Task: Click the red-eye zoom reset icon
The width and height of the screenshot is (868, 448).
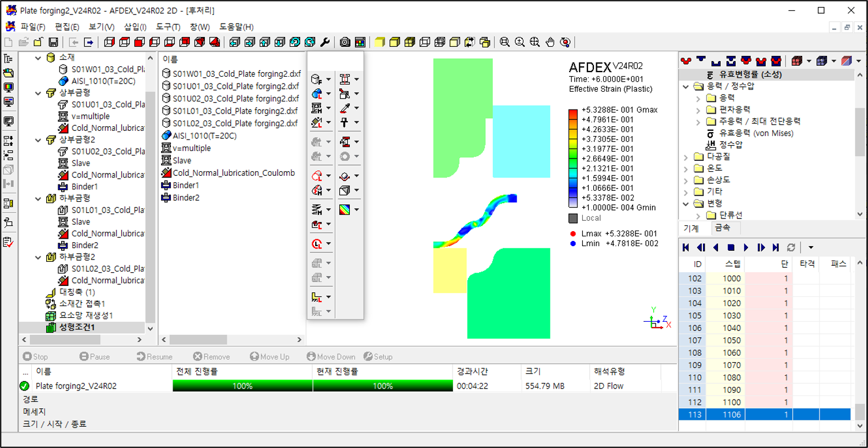Action: [565, 42]
